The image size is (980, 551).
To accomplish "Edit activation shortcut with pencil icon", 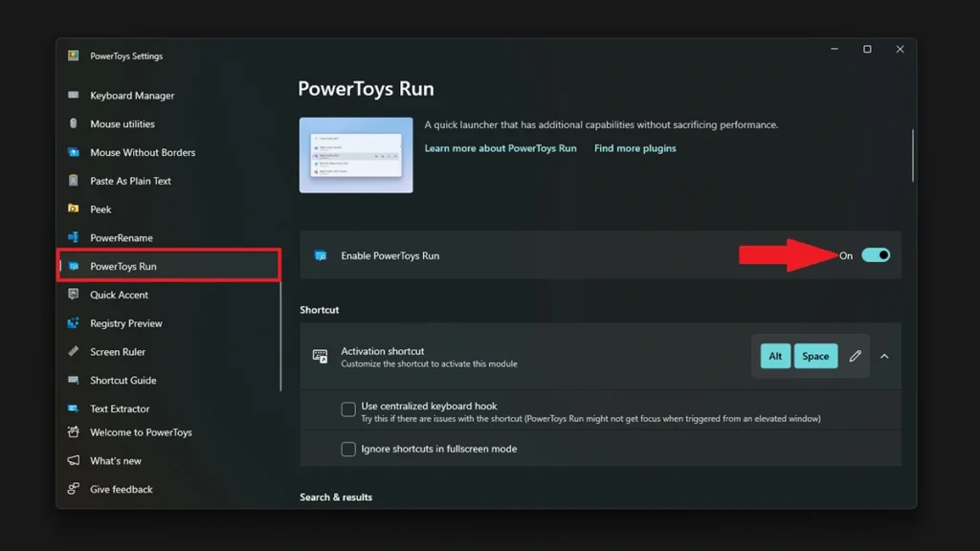I will (855, 356).
